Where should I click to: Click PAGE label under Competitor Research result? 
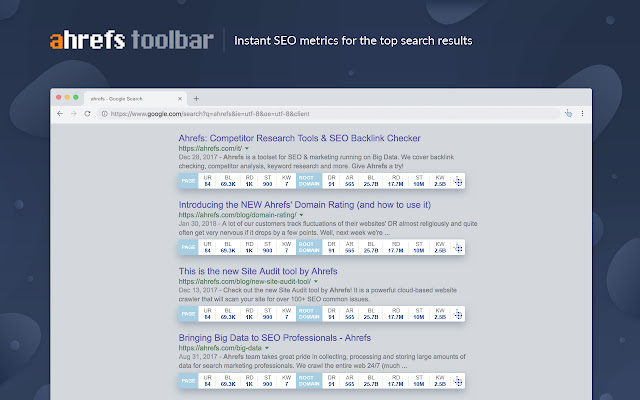(188, 181)
